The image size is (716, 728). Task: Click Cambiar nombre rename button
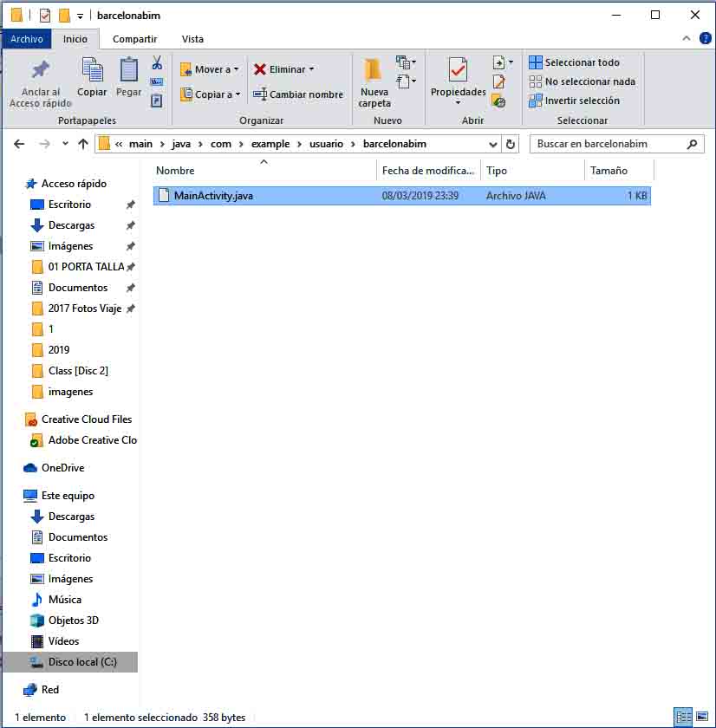coord(297,94)
